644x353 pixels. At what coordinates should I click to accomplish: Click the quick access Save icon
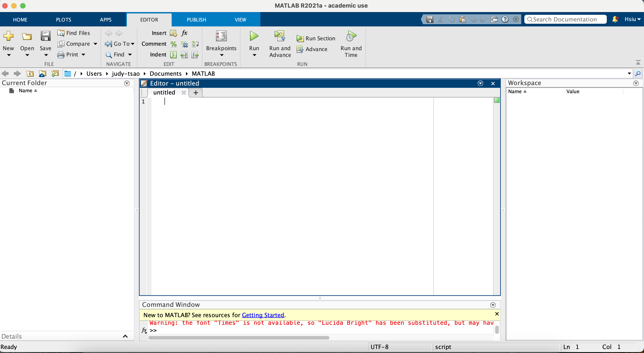(x=430, y=19)
